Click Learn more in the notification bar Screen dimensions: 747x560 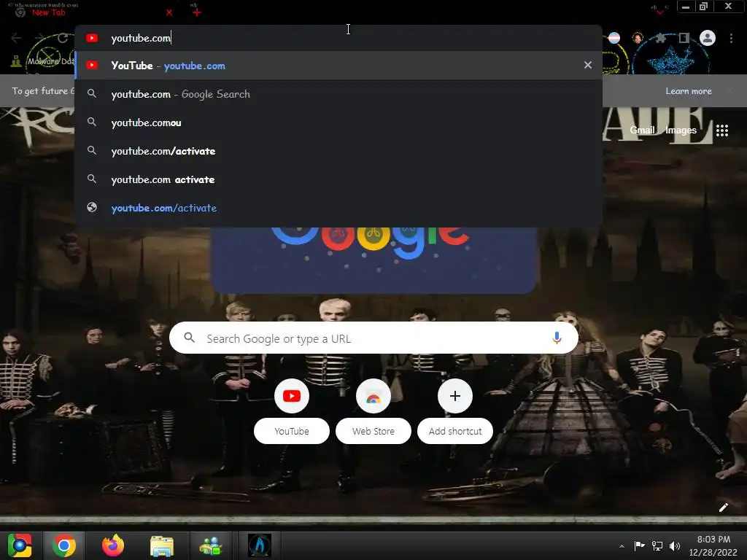(689, 91)
